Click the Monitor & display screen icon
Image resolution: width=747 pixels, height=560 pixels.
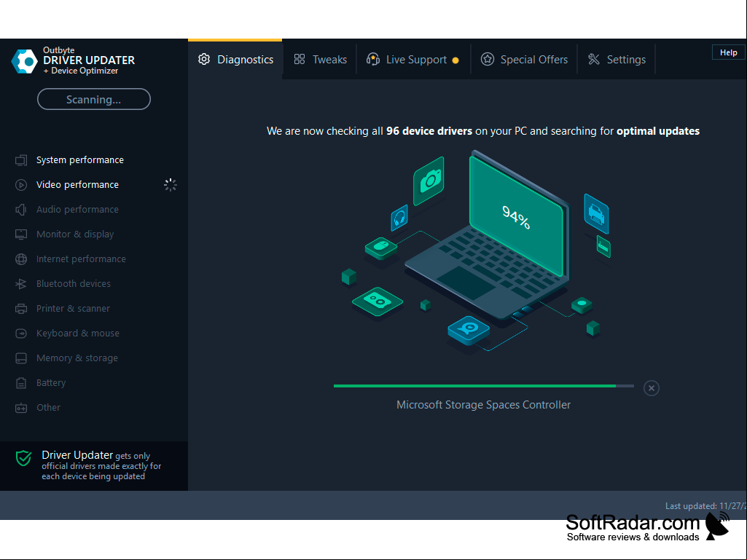pos(21,234)
